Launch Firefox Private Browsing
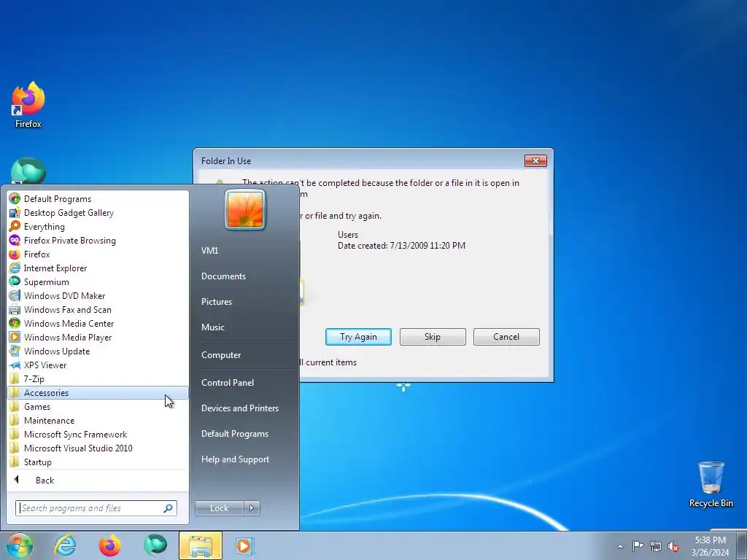Screen dimensions: 747x560 point(98,241)
